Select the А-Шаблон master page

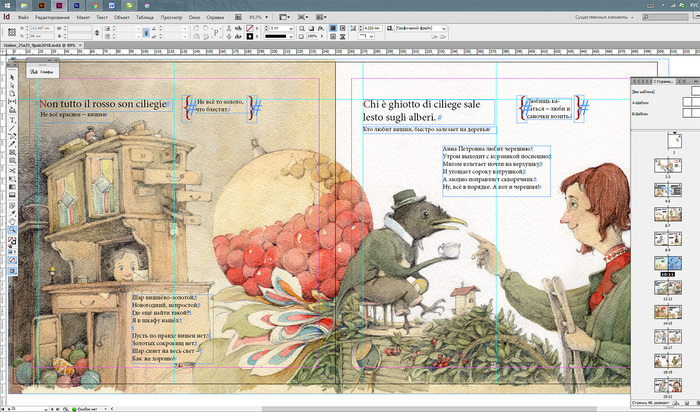pos(640,103)
